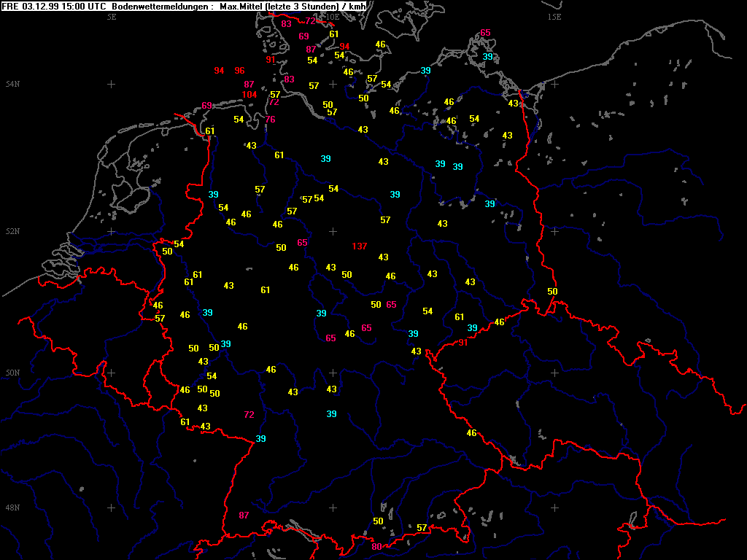The height and width of the screenshot is (560, 747).
Task: Click the 15E longitude label
Action: (x=554, y=16)
